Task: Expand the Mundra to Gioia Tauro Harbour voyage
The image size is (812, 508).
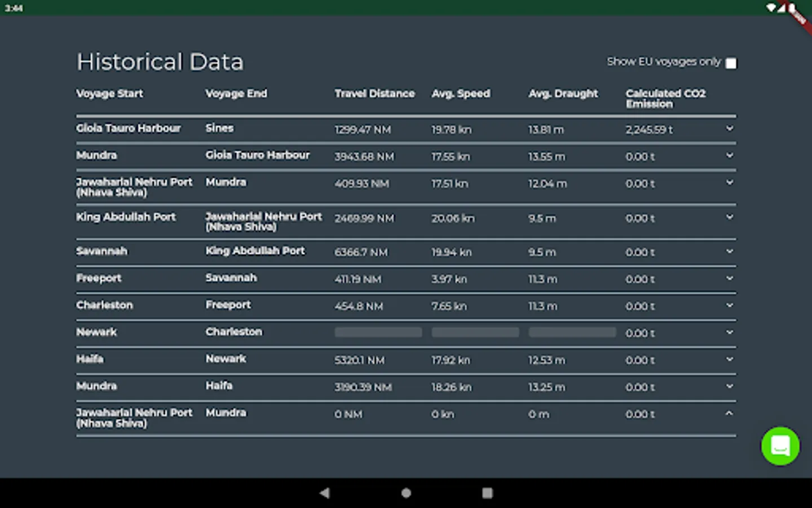Action: pyautogui.click(x=729, y=156)
